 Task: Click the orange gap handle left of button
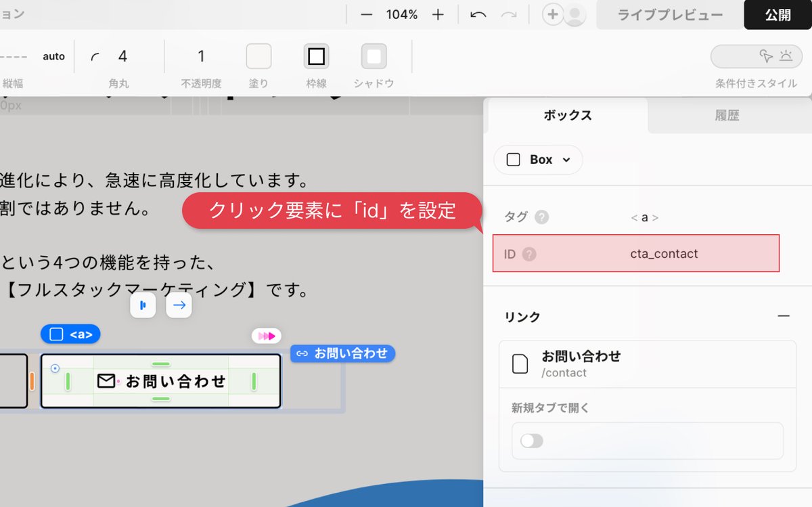click(x=32, y=381)
